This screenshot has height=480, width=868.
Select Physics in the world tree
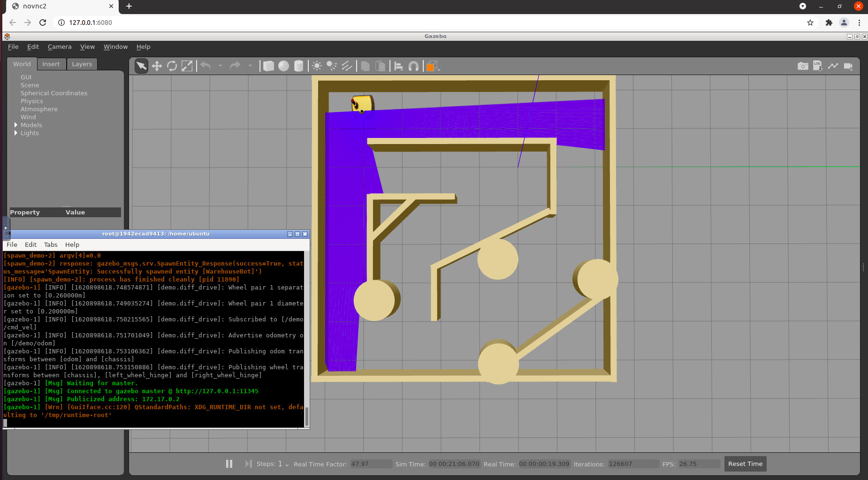pos(31,101)
